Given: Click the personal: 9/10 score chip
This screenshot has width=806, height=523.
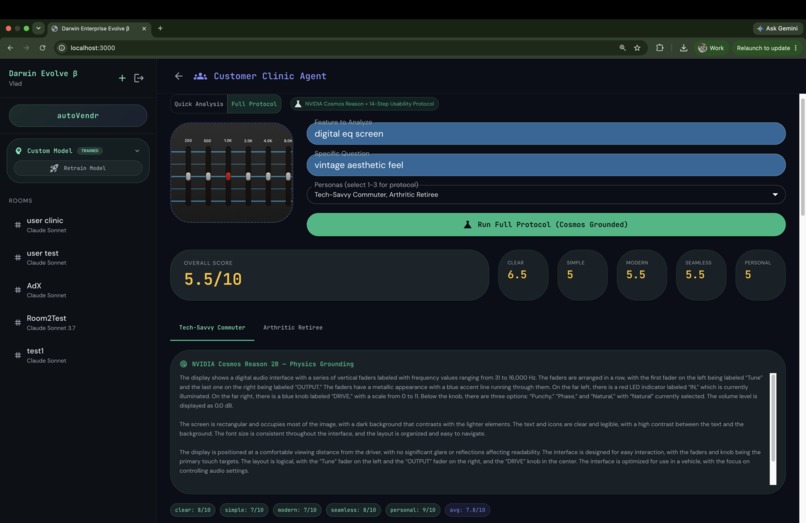Looking at the screenshot, I should coord(412,510).
